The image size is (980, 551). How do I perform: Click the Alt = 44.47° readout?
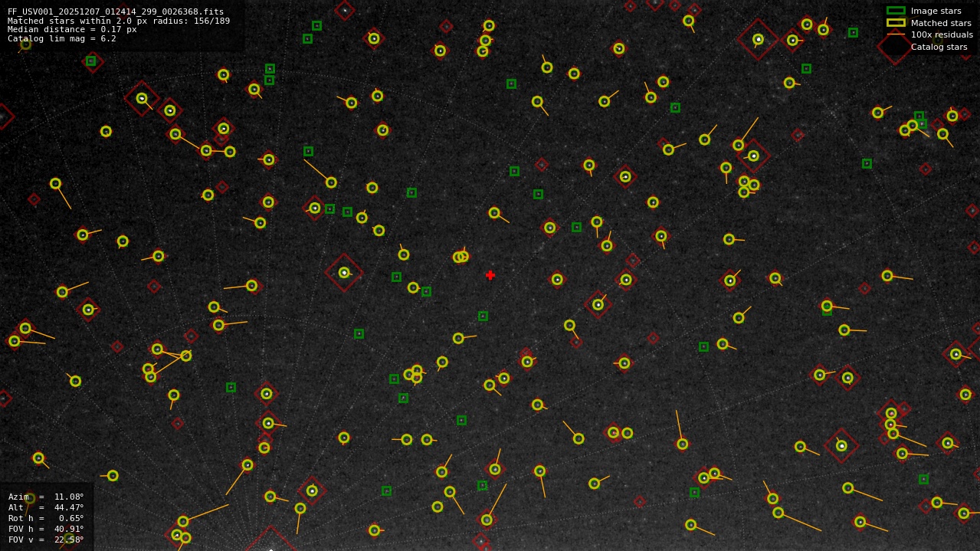(x=46, y=507)
